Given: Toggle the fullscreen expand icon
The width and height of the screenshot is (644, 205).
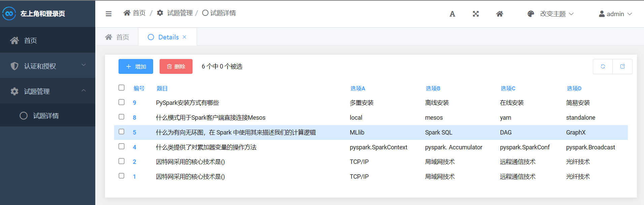Looking at the screenshot, I should click(476, 14).
